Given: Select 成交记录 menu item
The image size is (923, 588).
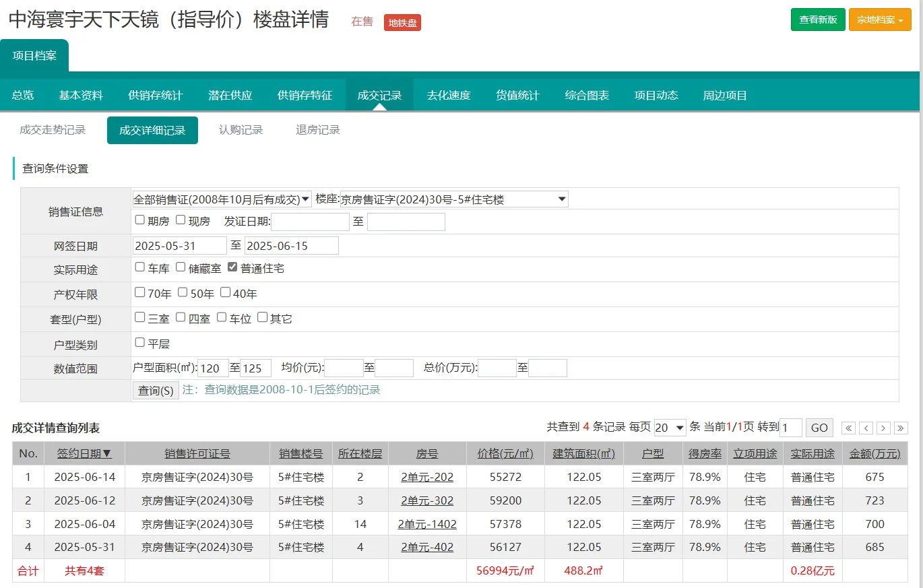Looking at the screenshot, I should coord(380,95).
